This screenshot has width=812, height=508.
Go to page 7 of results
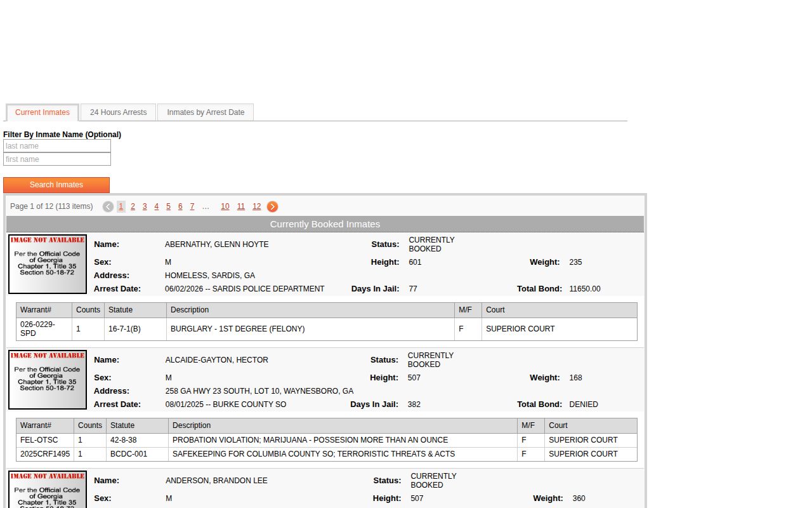[192, 206]
